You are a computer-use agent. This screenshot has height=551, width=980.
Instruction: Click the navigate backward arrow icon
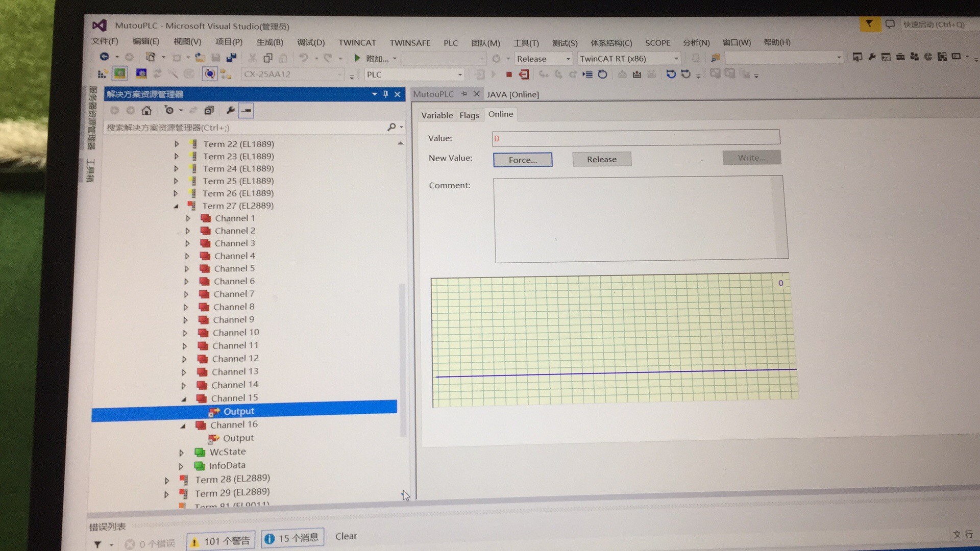click(x=105, y=57)
